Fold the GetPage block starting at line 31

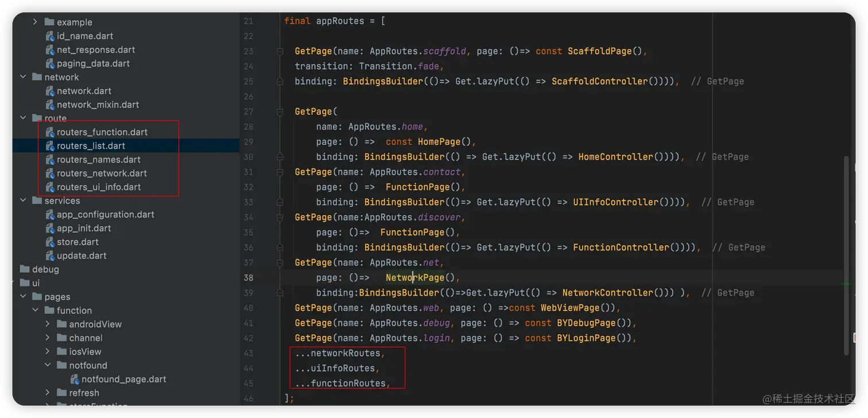[x=280, y=172]
